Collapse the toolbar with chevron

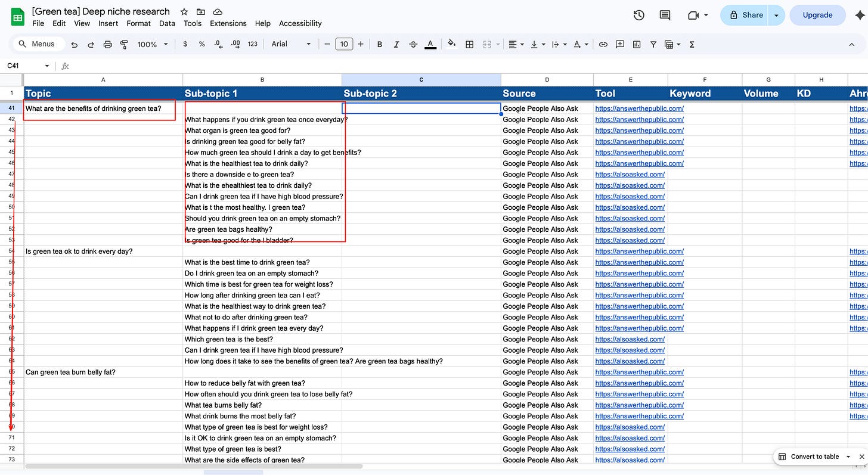(x=851, y=44)
